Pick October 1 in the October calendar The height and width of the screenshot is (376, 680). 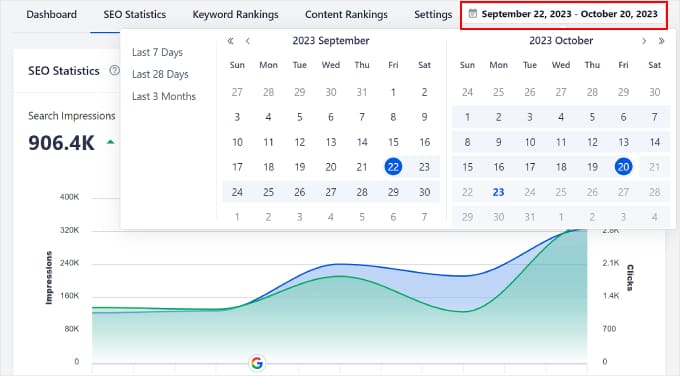(467, 117)
